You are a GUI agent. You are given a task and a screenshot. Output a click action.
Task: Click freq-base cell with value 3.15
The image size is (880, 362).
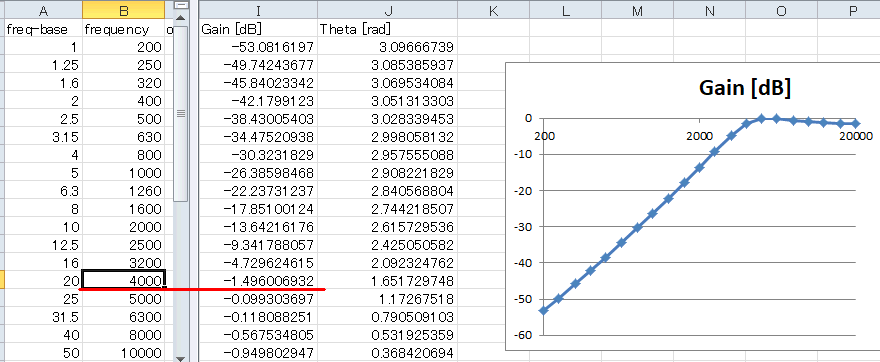(44, 137)
